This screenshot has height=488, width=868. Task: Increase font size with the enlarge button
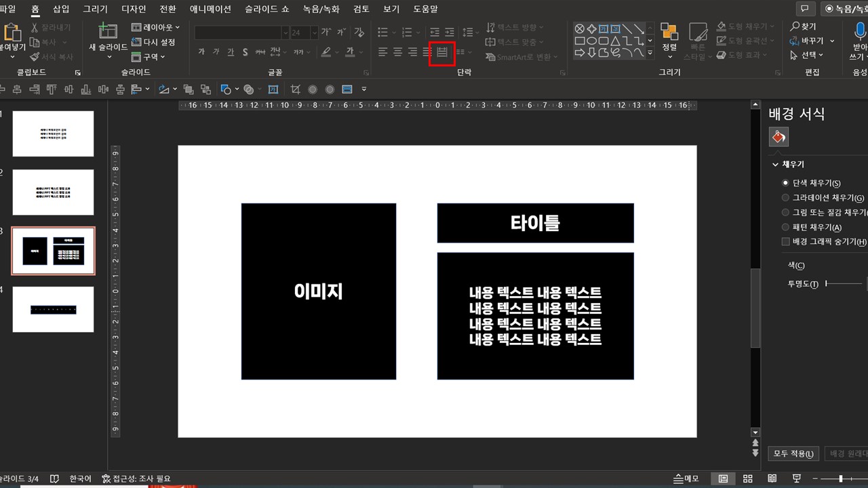(326, 32)
